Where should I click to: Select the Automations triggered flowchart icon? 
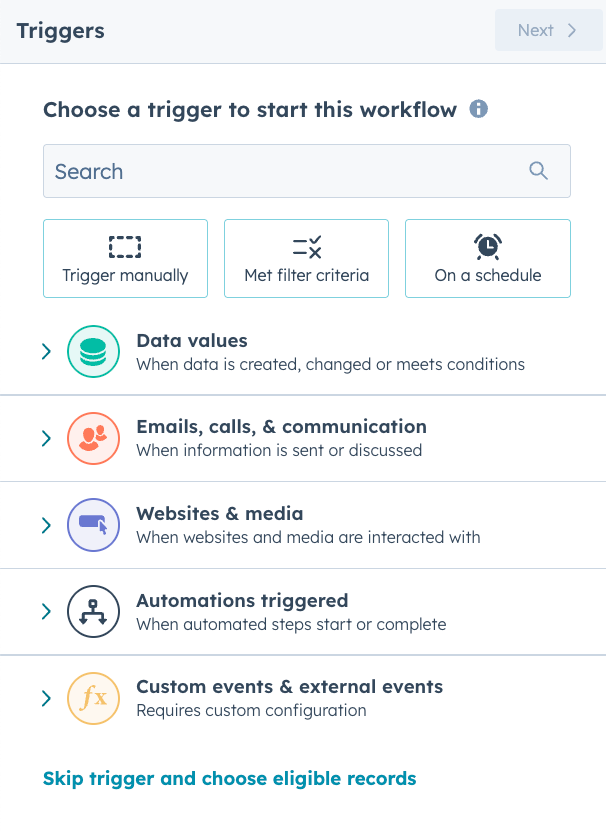pos(93,611)
